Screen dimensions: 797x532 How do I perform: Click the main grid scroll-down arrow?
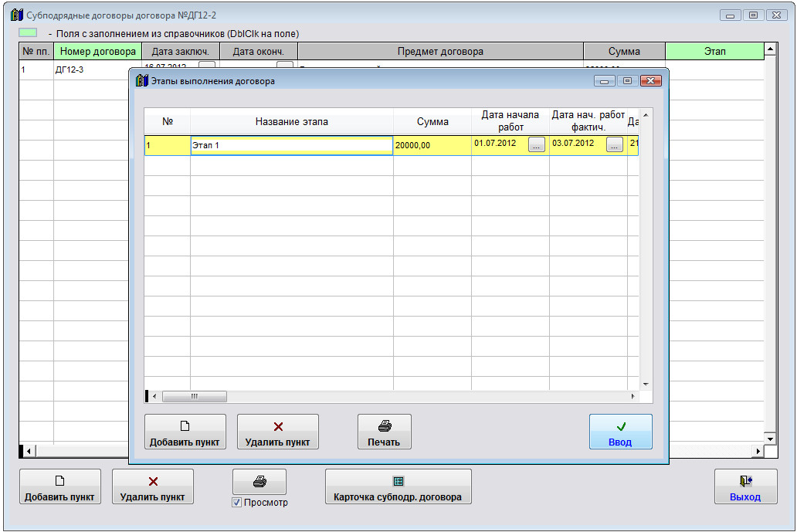click(x=771, y=439)
